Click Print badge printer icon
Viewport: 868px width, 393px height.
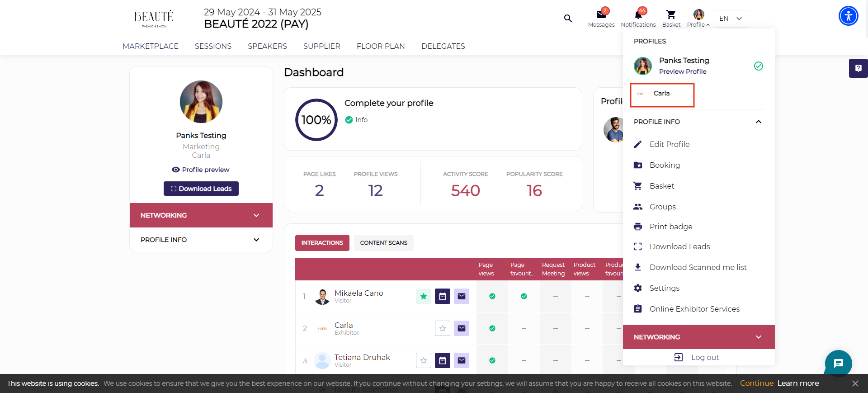638,227
